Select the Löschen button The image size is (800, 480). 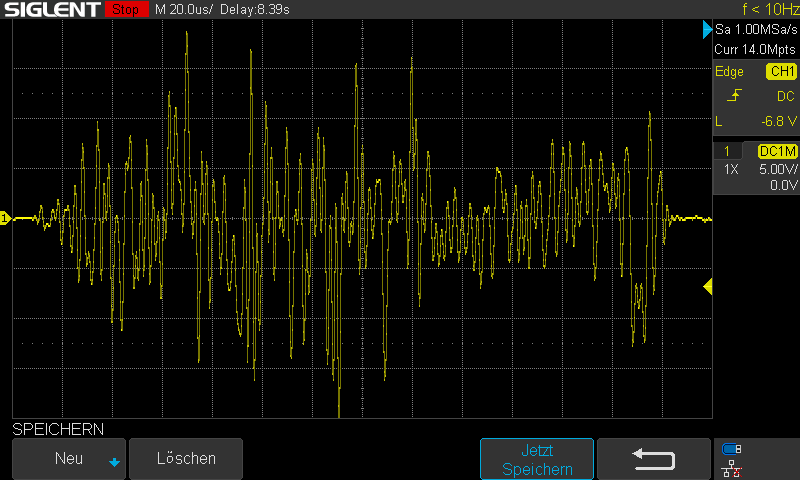186,459
